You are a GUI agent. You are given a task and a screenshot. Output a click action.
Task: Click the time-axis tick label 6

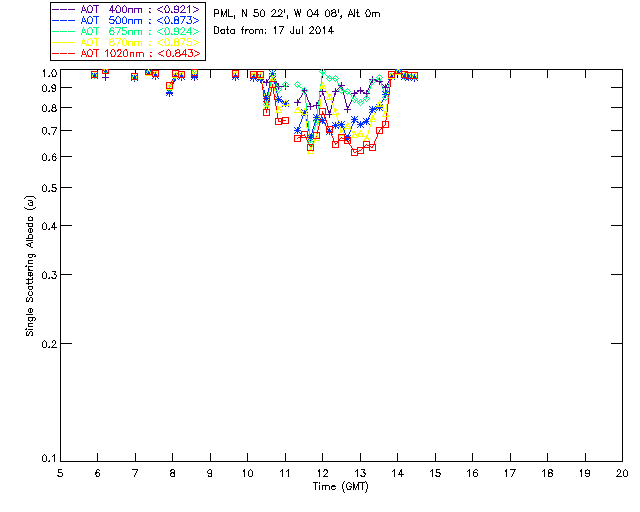click(98, 473)
